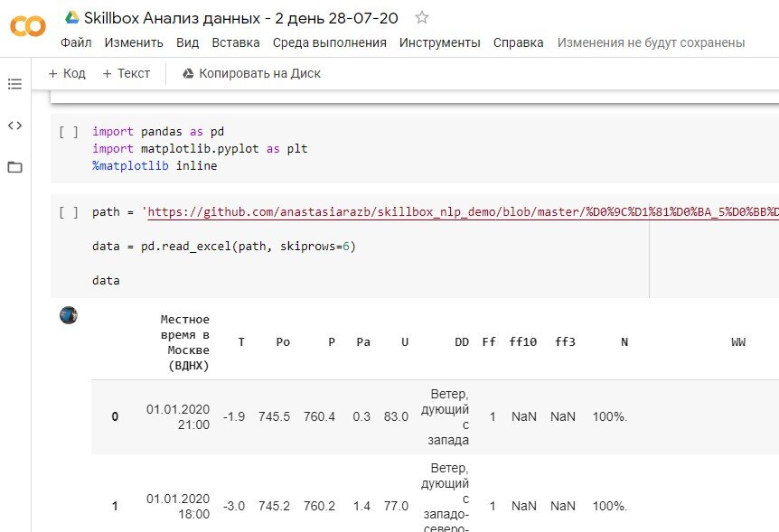Click the value 745.2

tap(274, 506)
